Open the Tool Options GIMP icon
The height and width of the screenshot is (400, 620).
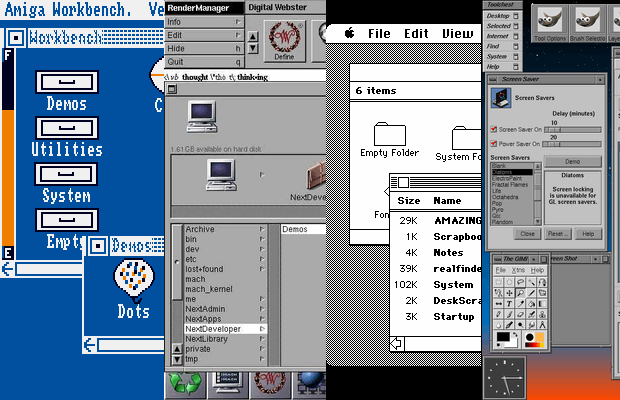point(550,23)
